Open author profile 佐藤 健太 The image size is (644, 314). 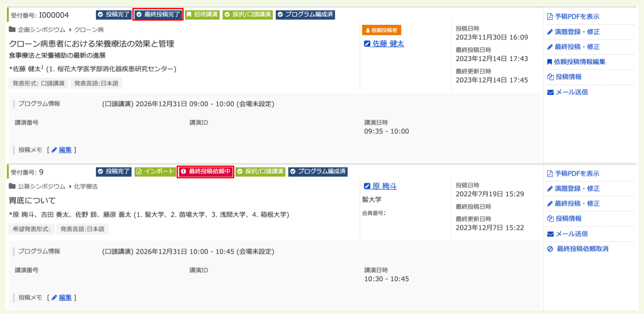click(389, 44)
